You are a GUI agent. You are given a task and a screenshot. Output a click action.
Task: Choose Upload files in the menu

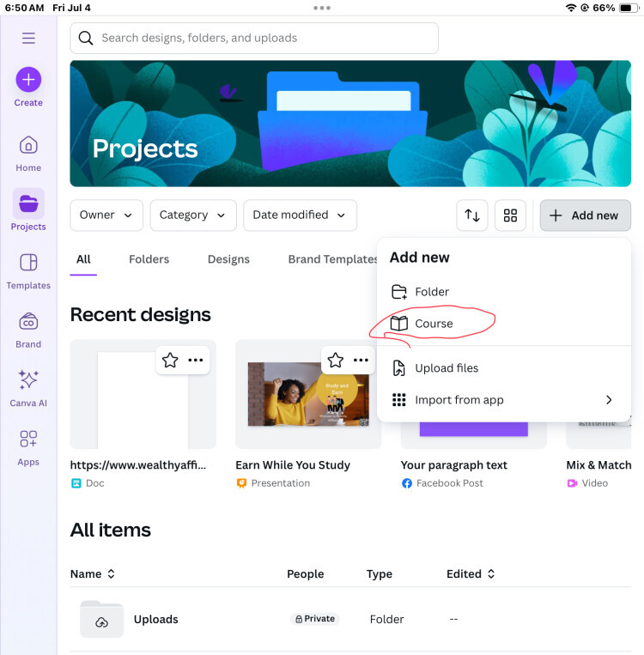tap(447, 368)
